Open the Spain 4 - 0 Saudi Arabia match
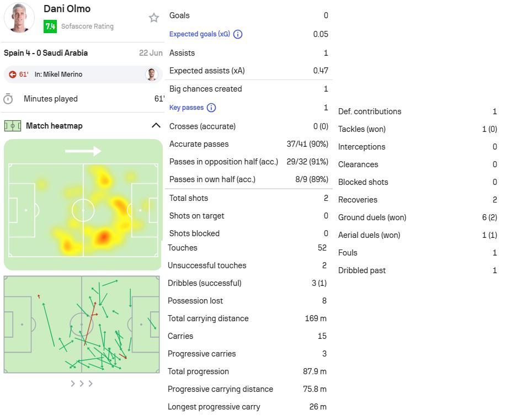 (x=46, y=53)
